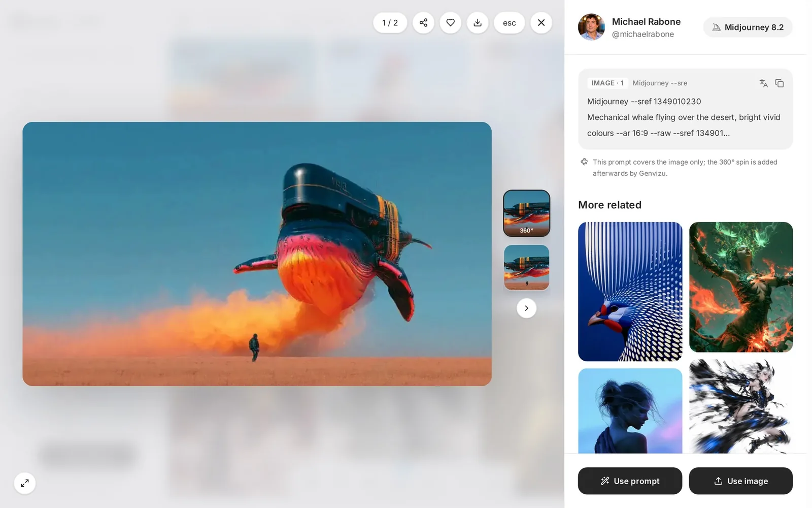Click the Michael Rabone author name
This screenshot has width=812, height=508.
tap(646, 21)
